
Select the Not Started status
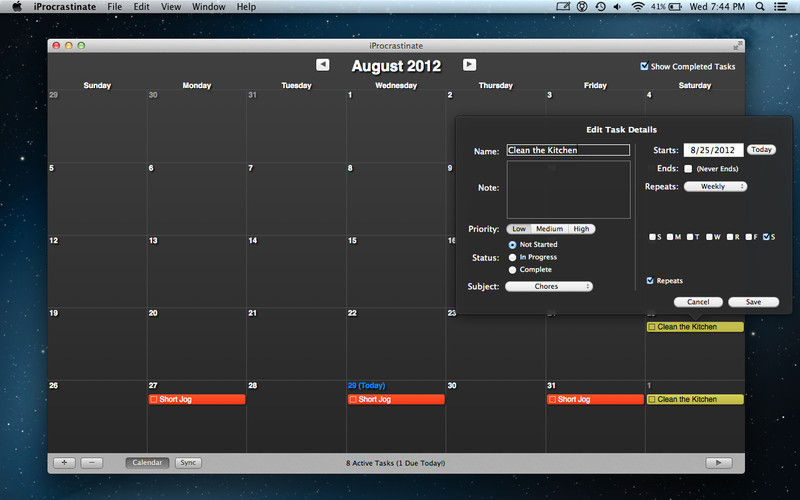point(512,245)
